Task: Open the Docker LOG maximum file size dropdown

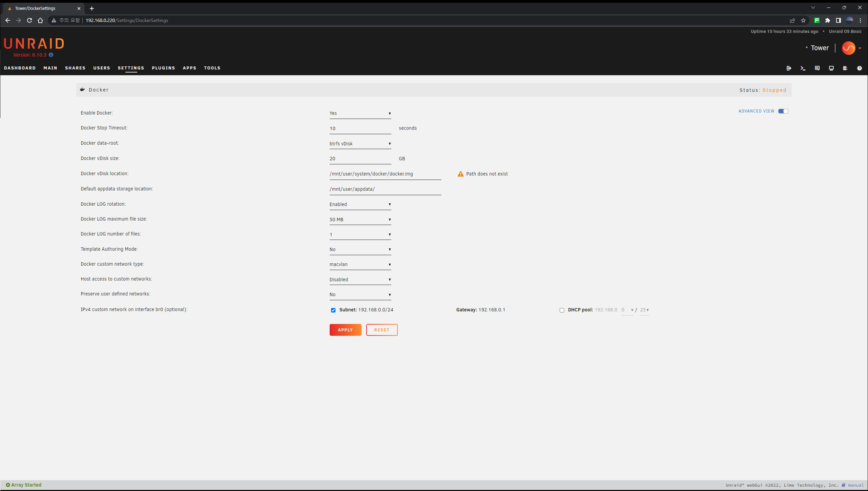Action: pyautogui.click(x=360, y=220)
